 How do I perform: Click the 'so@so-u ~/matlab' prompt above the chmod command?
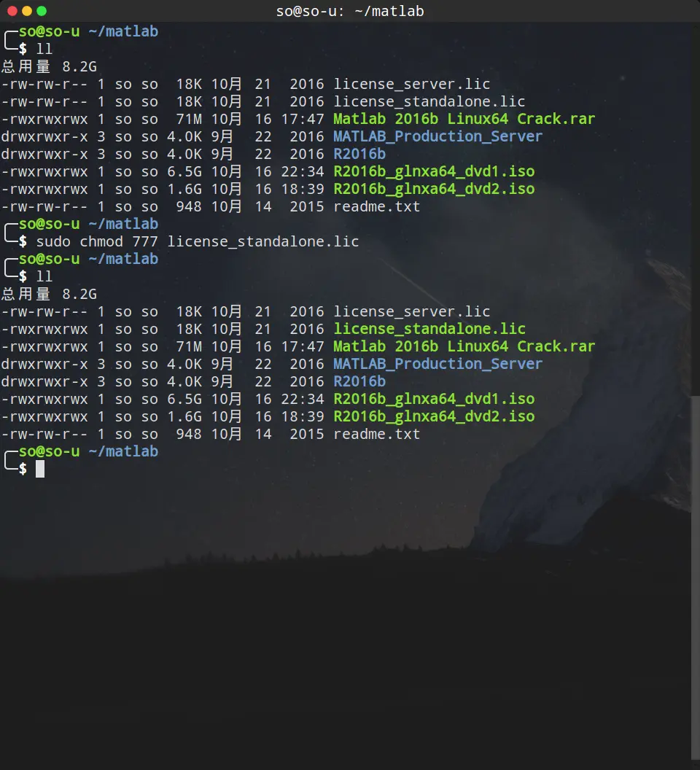pyautogui.click(x=88, y=224)
